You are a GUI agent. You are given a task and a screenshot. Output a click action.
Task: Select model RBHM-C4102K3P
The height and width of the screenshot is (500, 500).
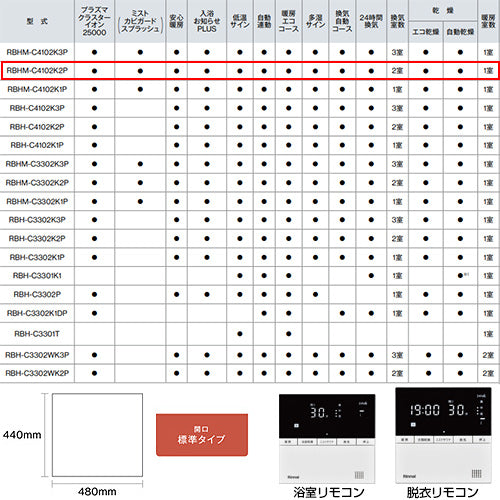click(37, 52)
